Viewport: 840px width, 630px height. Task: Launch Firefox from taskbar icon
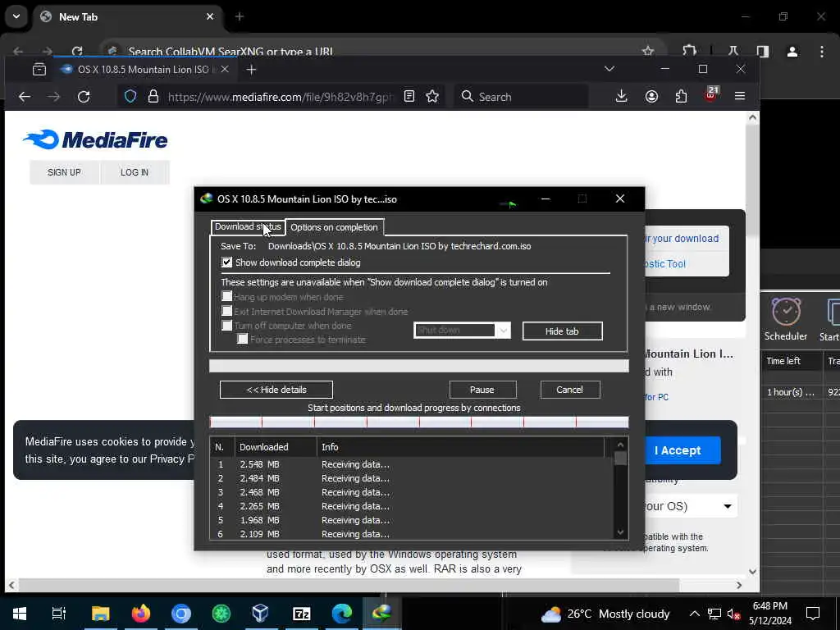point(141,614)
